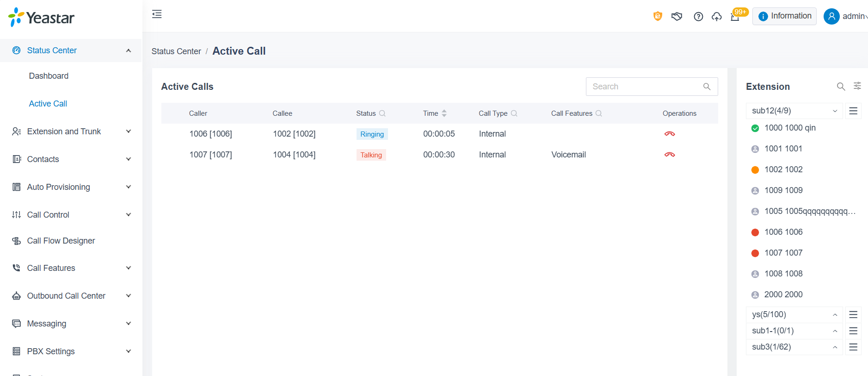
Task: Open the notifications bell with 99+ badge
Action: coord(735,17)
